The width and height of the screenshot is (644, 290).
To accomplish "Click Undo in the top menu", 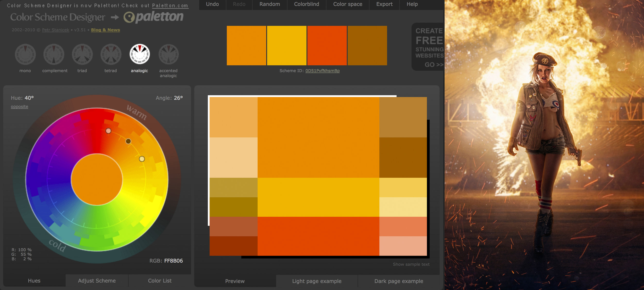I will pyautogui.click(x=212, y=4).
